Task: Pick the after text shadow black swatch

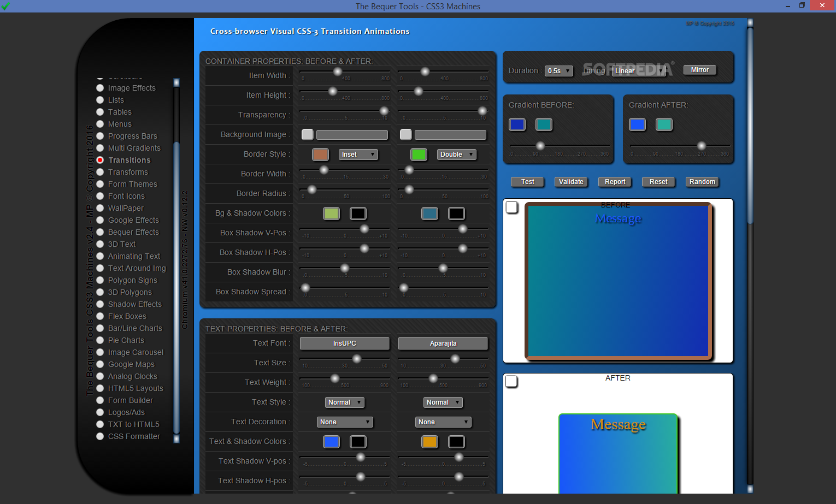Action: pos(457,442)
